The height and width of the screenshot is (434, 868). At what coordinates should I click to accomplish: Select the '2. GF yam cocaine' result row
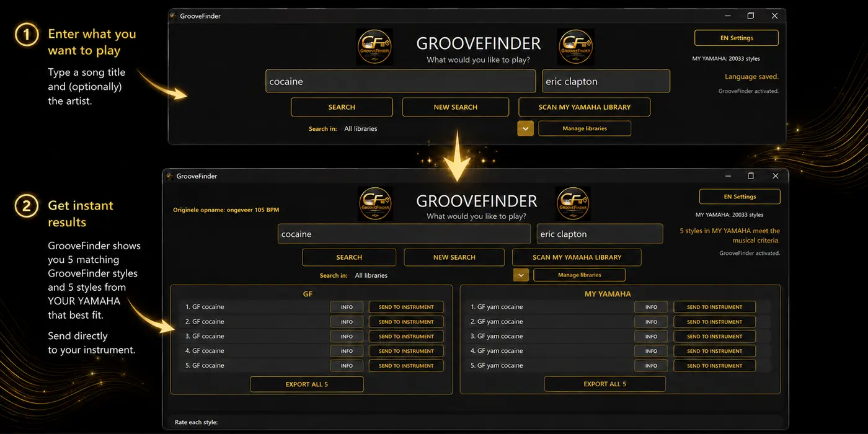pos(619,322)
